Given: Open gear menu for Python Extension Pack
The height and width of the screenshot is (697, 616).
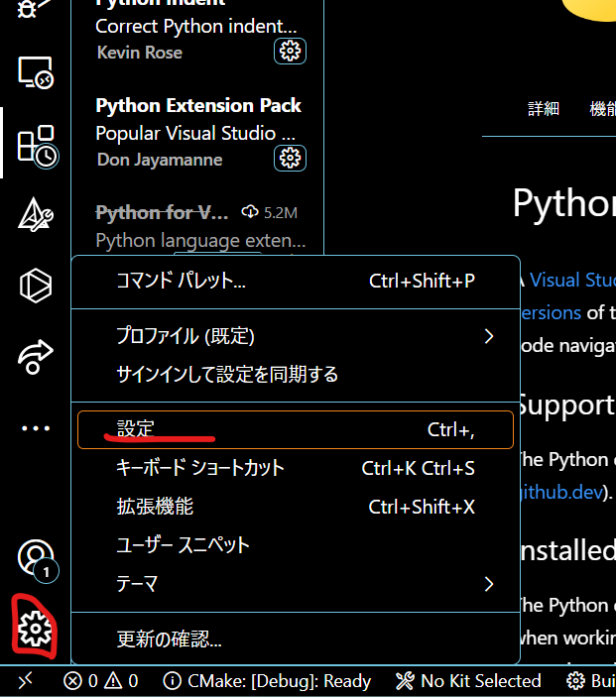Looking at the screenshot, I should (x=290, y=158).
